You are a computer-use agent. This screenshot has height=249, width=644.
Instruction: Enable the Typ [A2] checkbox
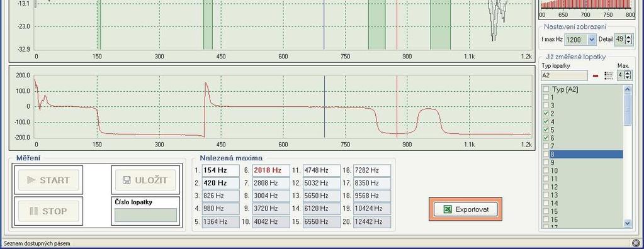pos(546,89)
